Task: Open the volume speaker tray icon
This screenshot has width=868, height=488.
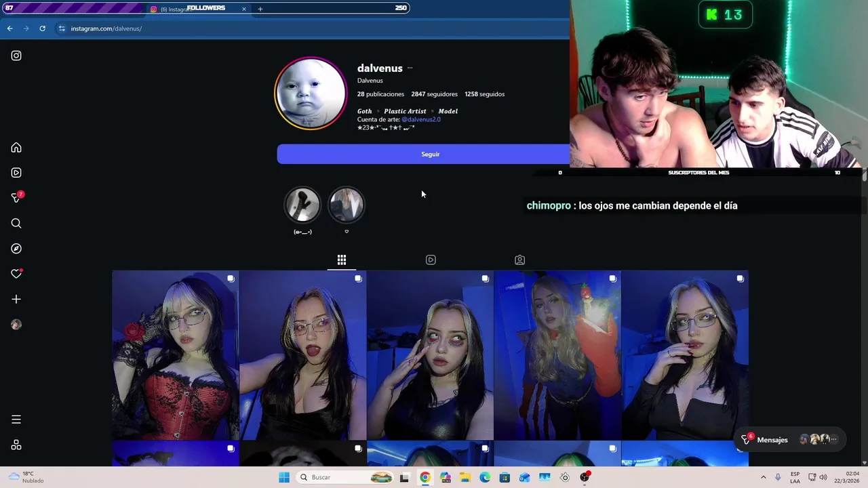Action: point(823,477)
